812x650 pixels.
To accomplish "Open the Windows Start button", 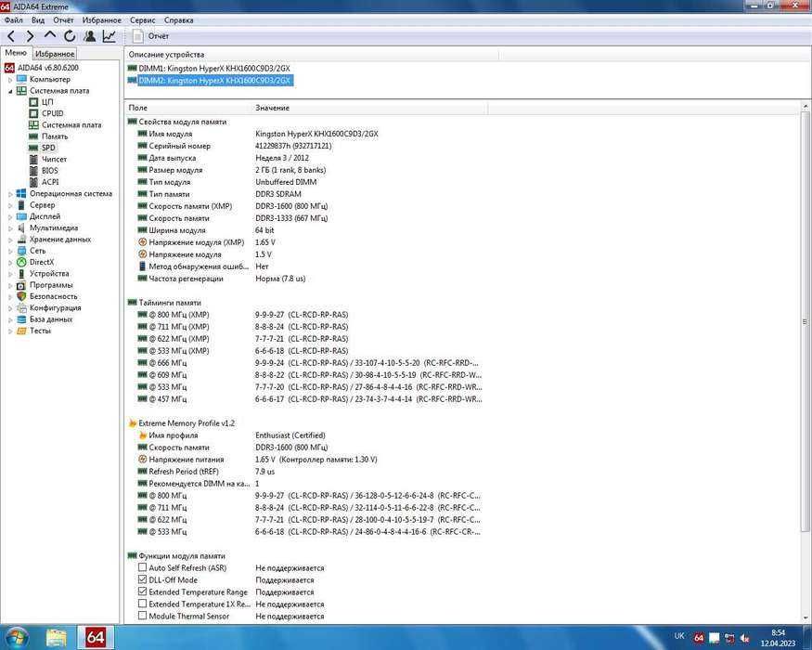I will [16, 638].
